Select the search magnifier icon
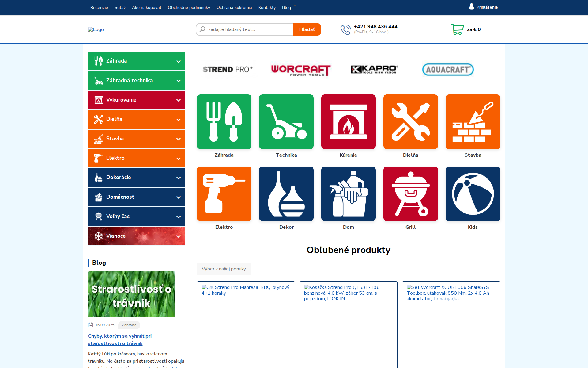The height and width of the screenshot is (368, 588). pos(202,29)
